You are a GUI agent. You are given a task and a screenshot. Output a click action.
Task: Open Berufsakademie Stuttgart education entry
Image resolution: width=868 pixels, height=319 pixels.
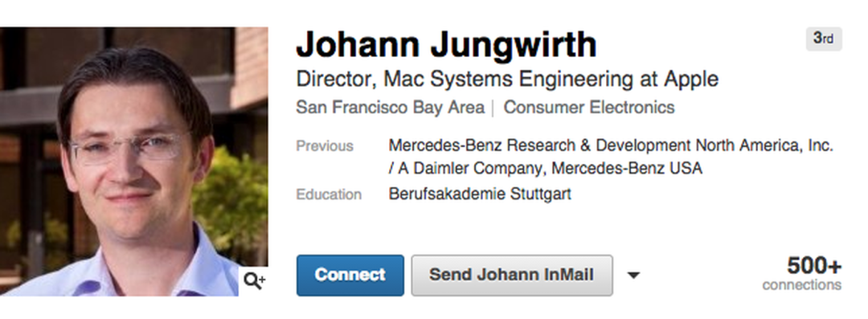point(479,194)
